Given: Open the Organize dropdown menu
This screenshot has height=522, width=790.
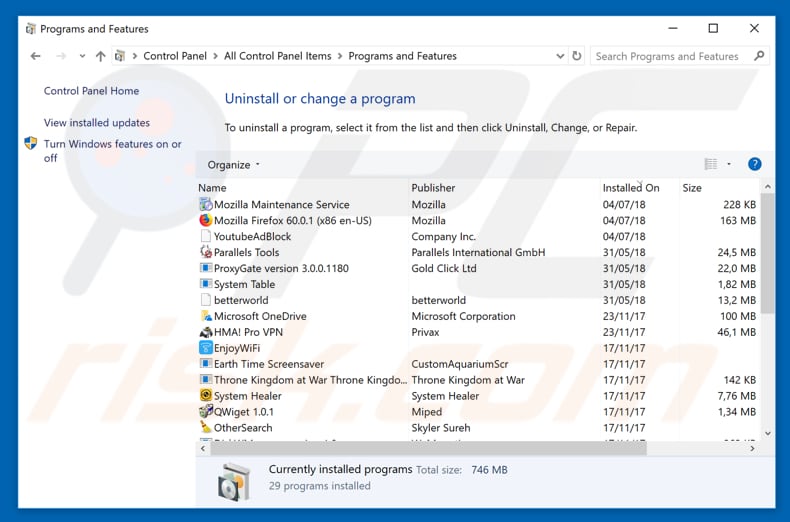Looking at the screenshot, I should click(233, 165).
